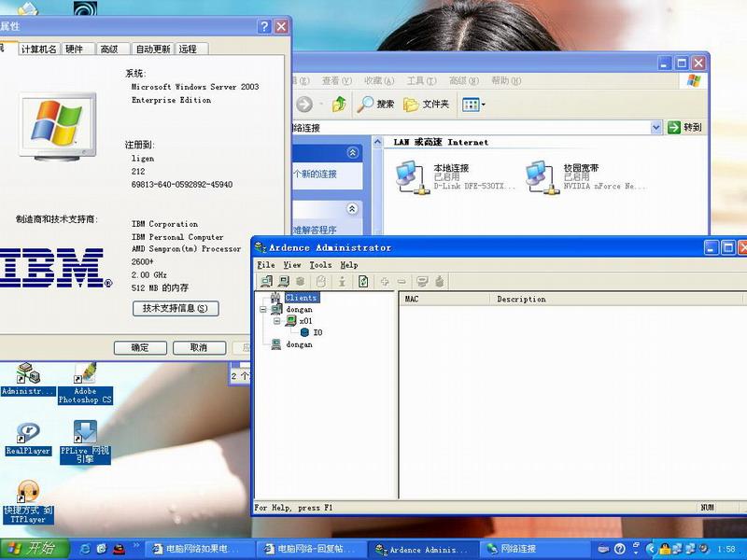Click the 搜索 search toolbar button
This screenshot has height=560, width=747.
[x=376, y=105]
